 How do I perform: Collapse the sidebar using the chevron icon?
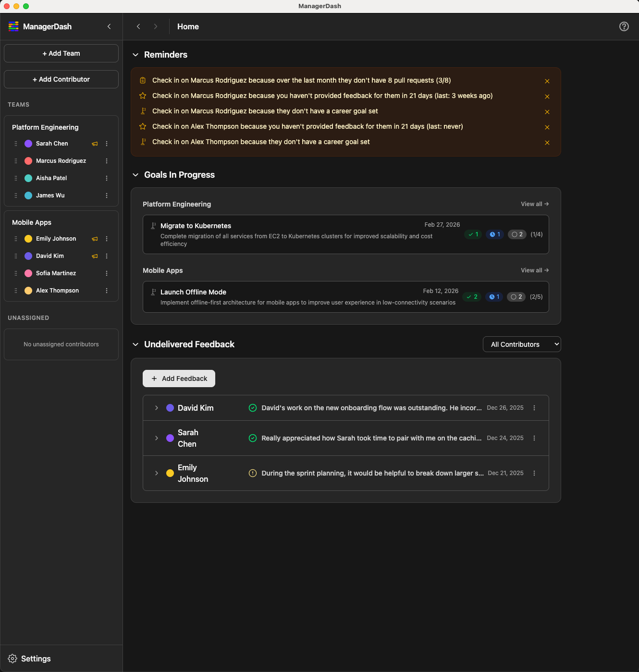pyautogui.click(x=109, y=26)
